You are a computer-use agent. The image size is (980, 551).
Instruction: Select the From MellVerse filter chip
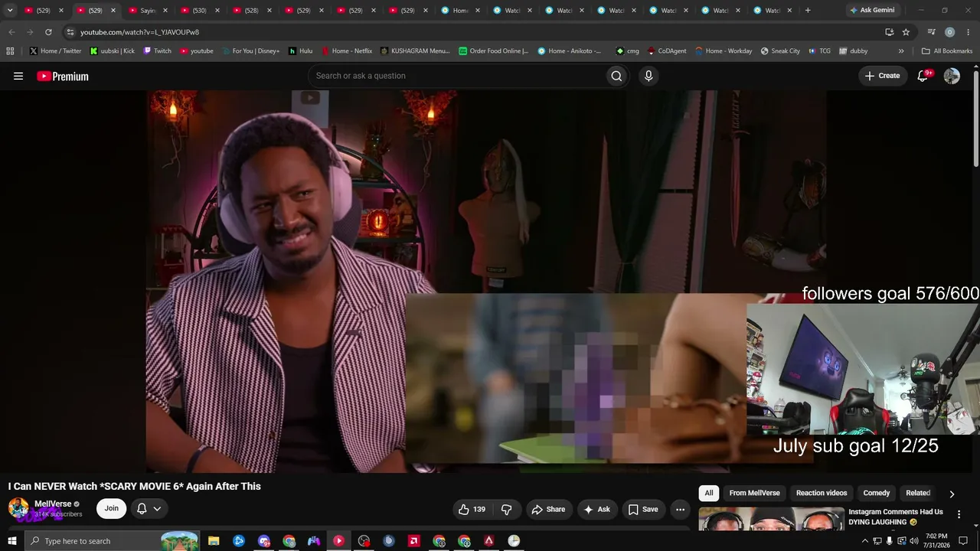click(754, 494)
